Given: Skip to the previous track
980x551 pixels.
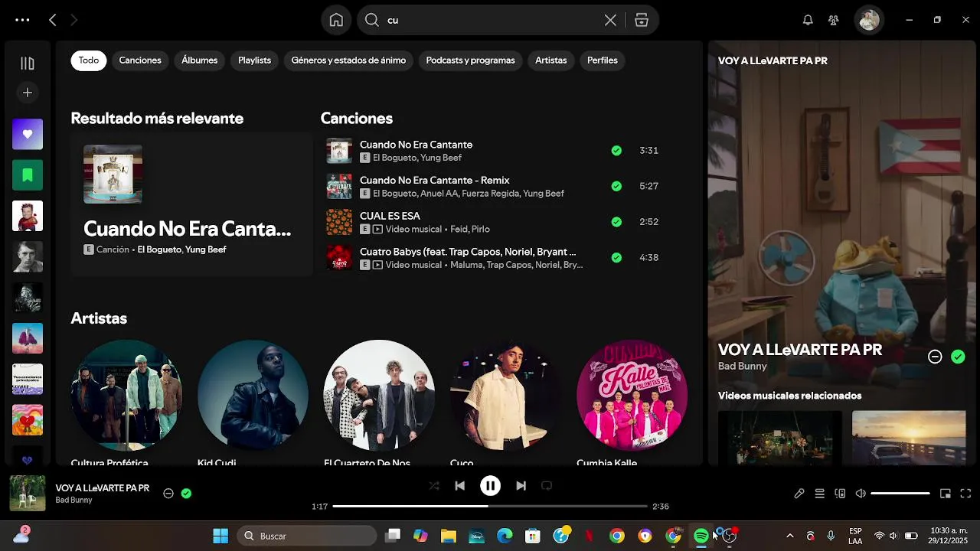Looking at the screenshot, I should (459, 486).
